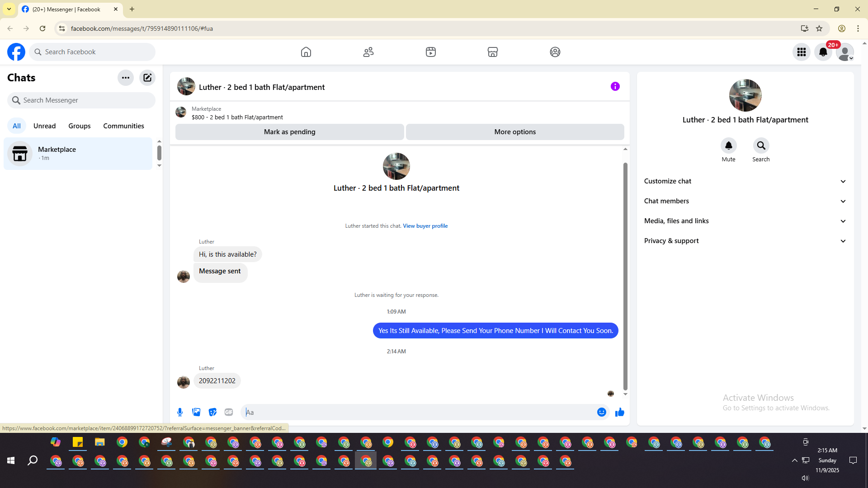The width and height of the screenshot is (868, 488).
Task: Switch to the Unread chats tab
Action: (44, 126)
